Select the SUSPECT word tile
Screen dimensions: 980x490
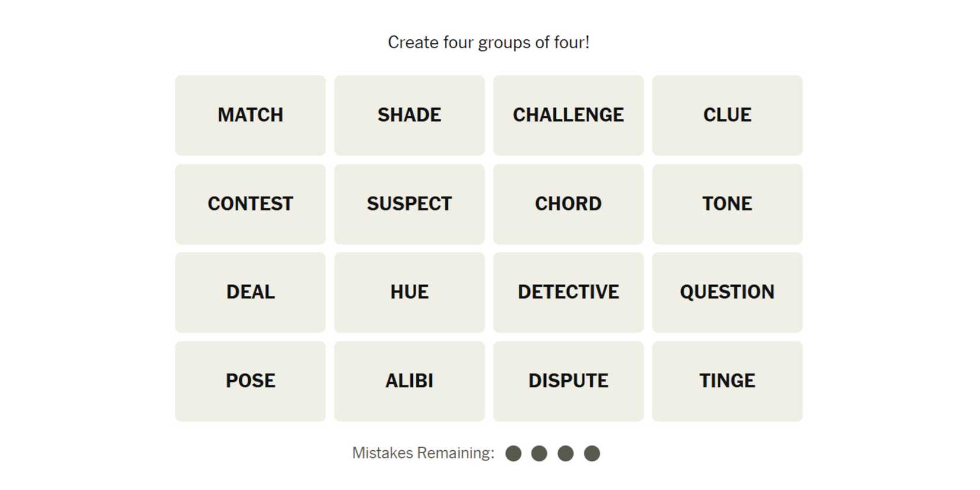pos(409,204)
